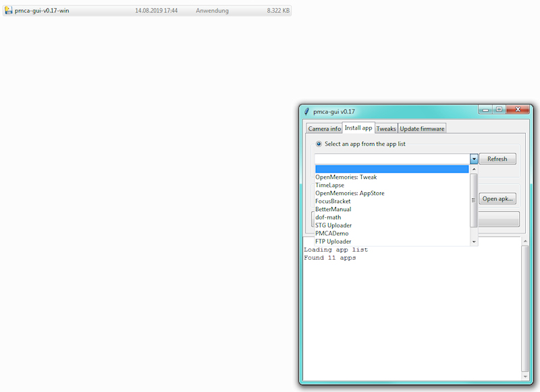Image resolution: width=540 pixels, height=392 pixels.
Task: Click the dropdown list scroll-down arrow
Action: click(474, 241)
